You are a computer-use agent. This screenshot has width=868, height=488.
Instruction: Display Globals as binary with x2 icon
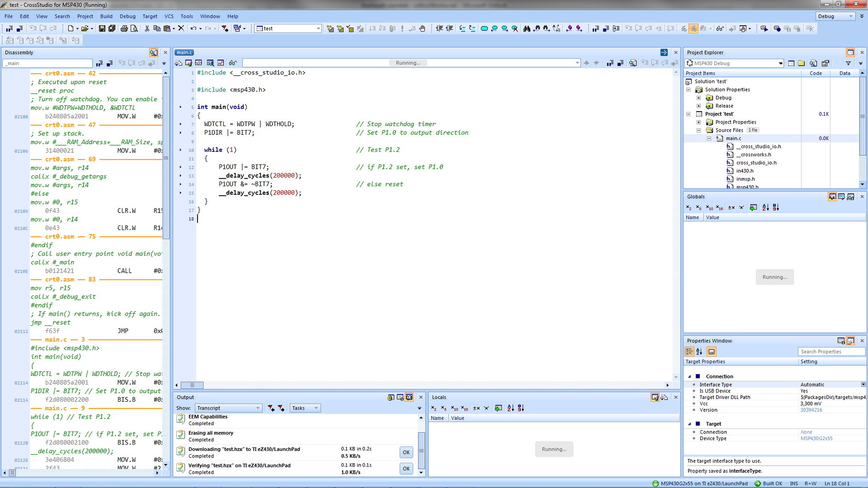[x=689, y=207]
